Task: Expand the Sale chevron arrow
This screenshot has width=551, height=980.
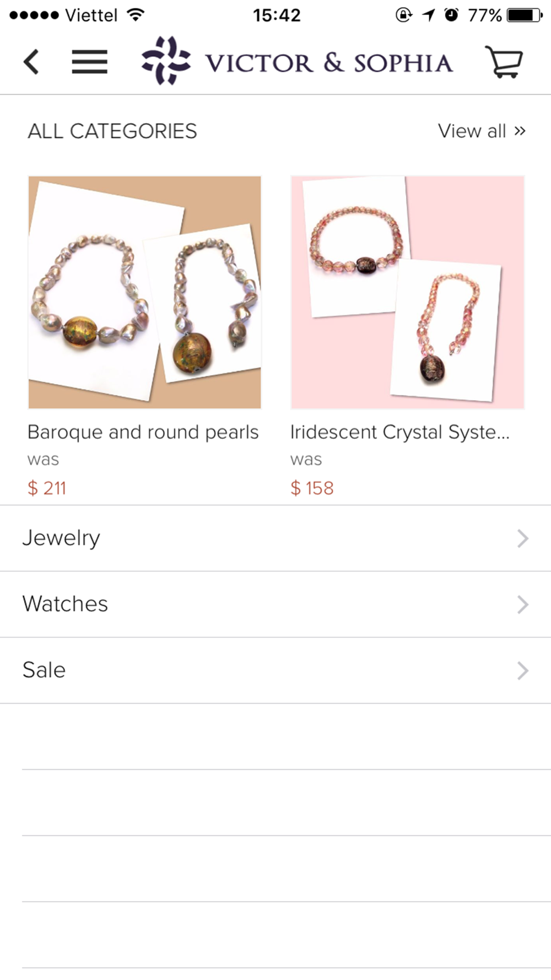Action: coord(522,670)
